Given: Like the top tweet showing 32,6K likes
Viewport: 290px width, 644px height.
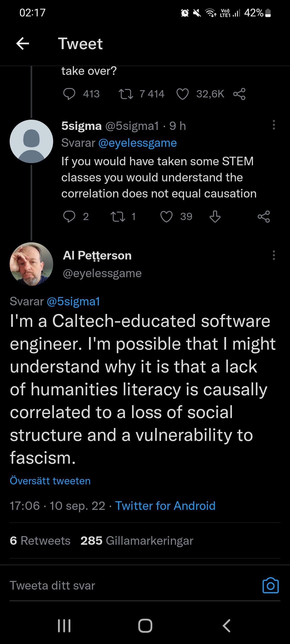Looking at the screenshot, I should point(183,94).
